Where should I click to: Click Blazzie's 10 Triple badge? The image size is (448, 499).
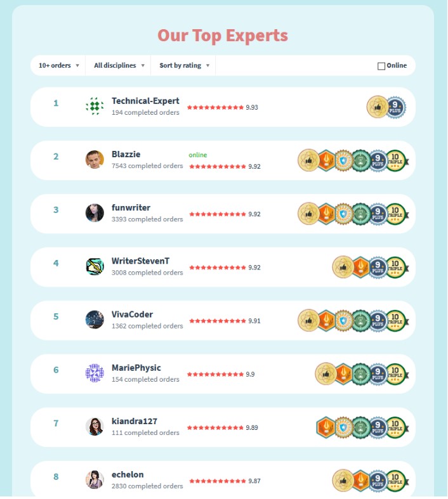point(396,160)
